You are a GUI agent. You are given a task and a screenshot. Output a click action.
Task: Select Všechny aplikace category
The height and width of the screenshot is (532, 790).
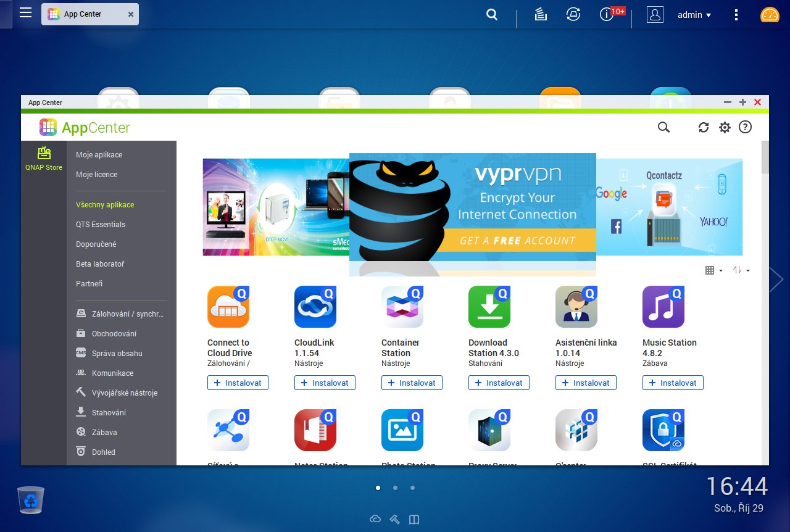coord(105,204)
